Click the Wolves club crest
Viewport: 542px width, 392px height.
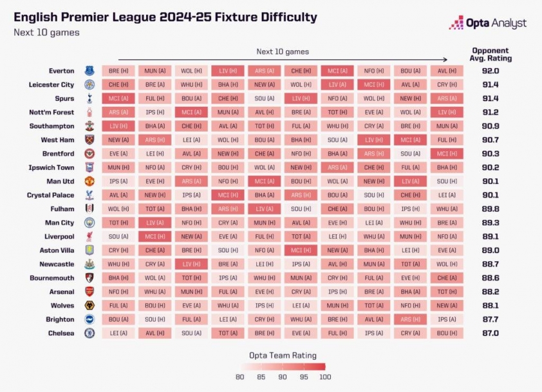click(x=89, y=306)
